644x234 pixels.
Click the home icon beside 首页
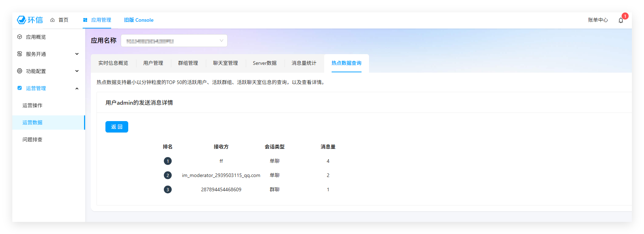tap(52, 20)
